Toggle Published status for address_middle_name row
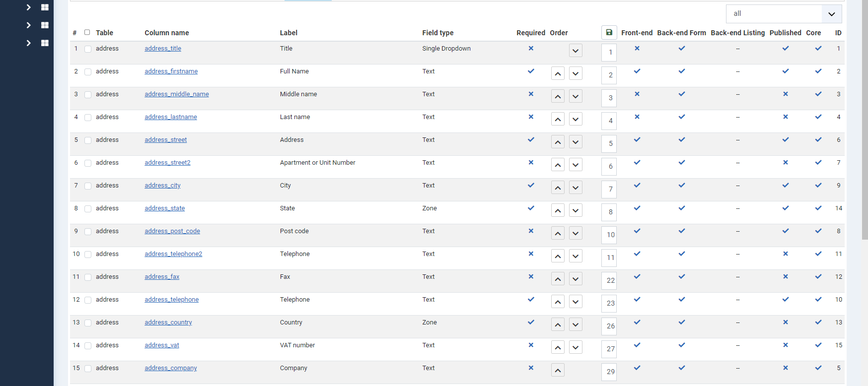 785,94
